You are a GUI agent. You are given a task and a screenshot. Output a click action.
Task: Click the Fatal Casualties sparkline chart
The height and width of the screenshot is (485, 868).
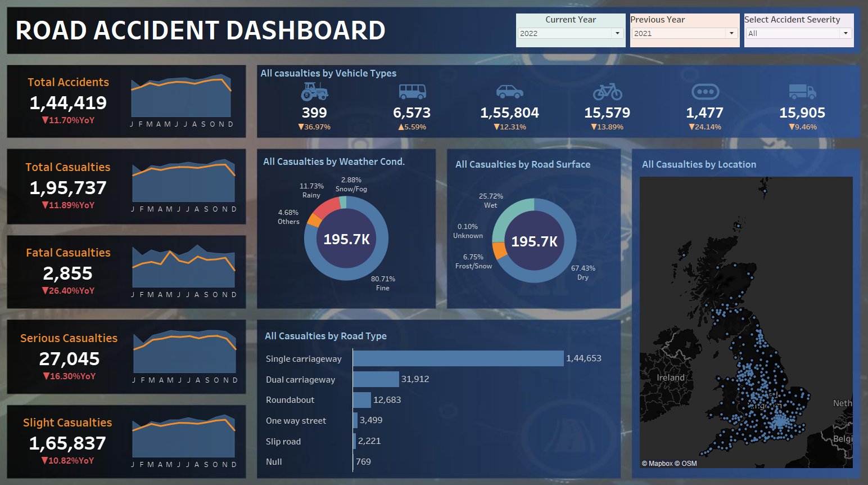point(183,266)
